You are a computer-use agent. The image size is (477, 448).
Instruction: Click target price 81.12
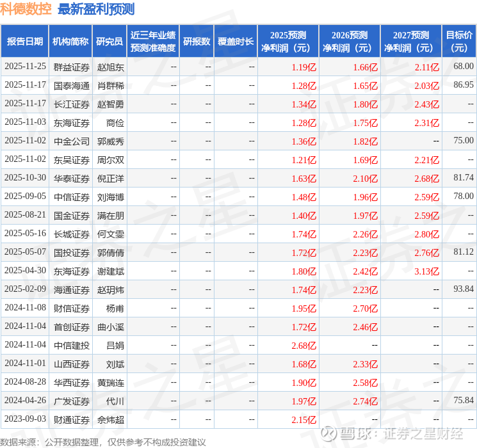[x=464, y=252]
